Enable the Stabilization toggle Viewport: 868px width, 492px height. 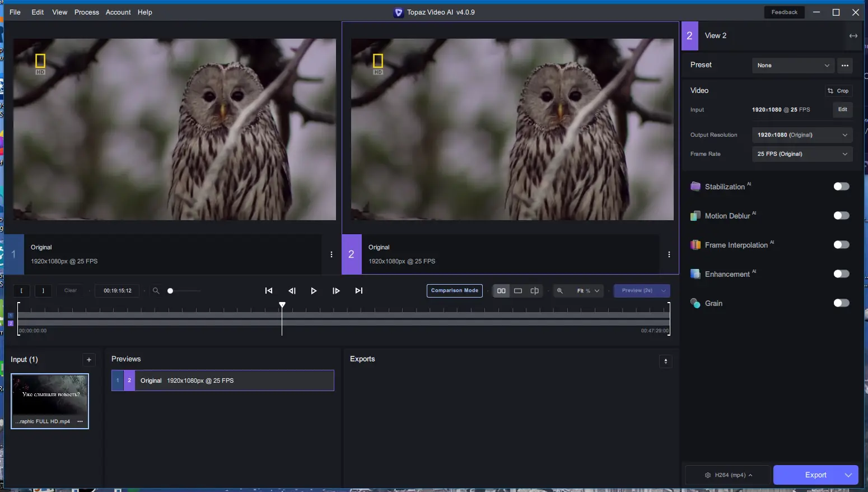[x=841, y=187]
